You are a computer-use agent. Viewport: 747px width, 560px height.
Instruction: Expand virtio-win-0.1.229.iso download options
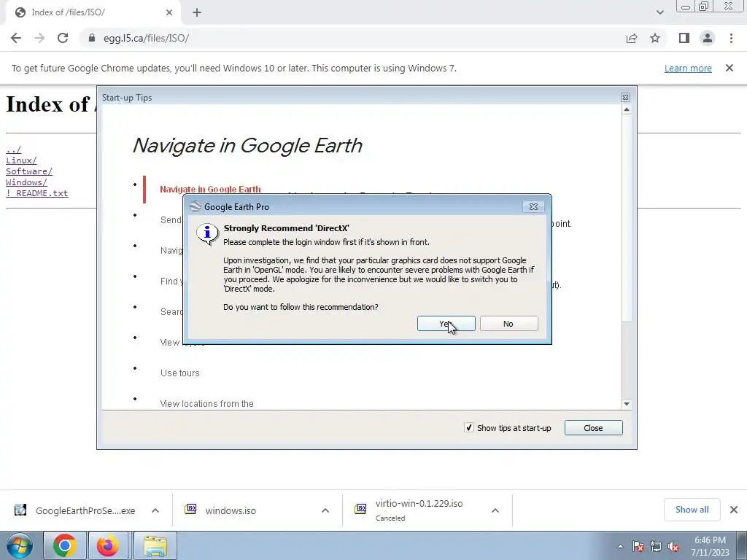coord(495,510)
